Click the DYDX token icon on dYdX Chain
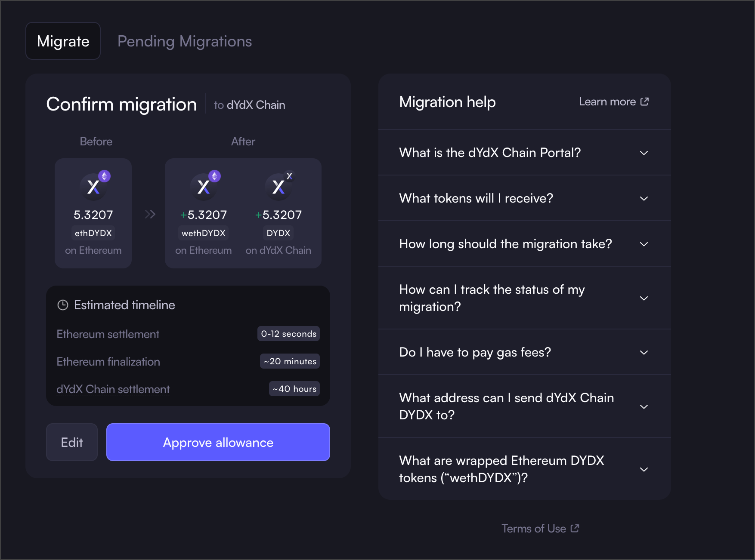Viewport: 755px width, 560px height. (278, 186)
